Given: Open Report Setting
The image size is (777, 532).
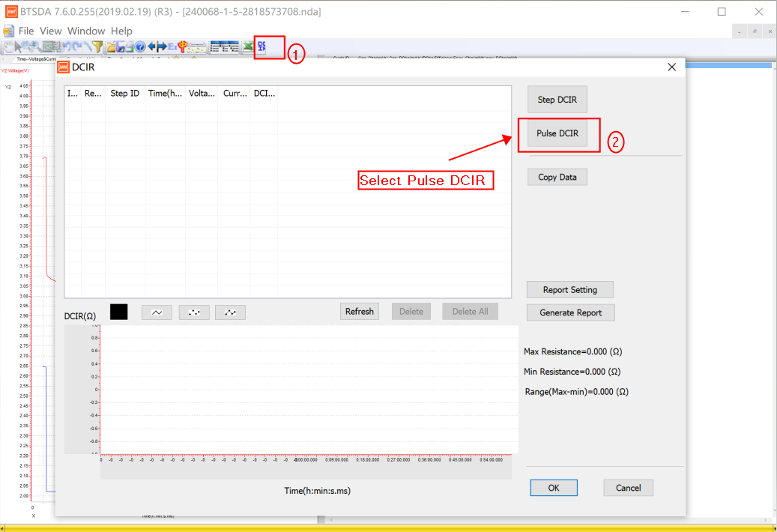Looking at the screenshot, I should (570, 290).
